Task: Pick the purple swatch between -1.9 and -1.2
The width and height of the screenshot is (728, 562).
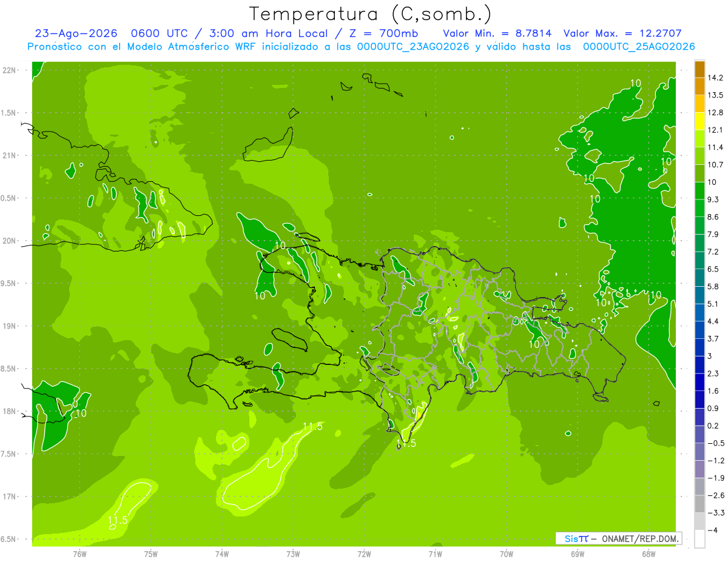Action: click(699, 469)
